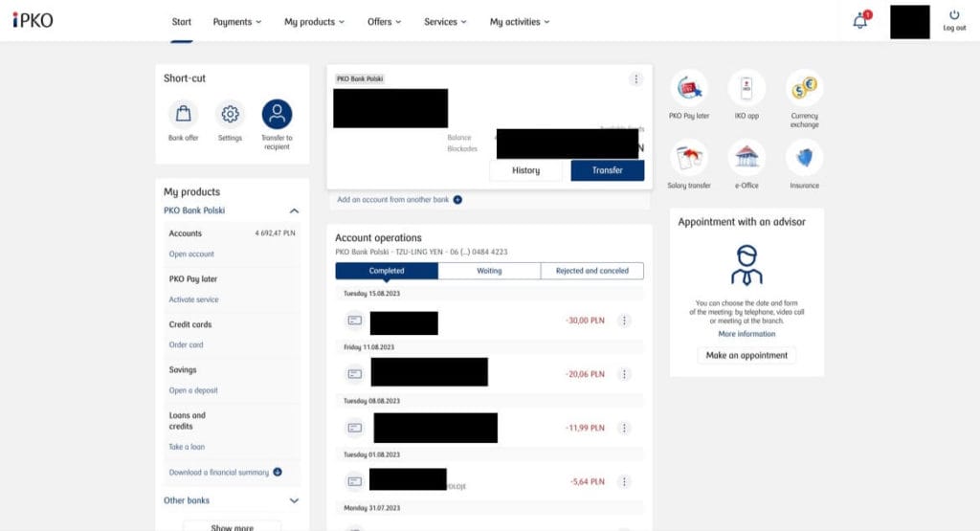Image resolution: width=980 pixels, height=531 pixels.
Task: Open options for the -20,06 PLN operation
Action: pos(624,374)
